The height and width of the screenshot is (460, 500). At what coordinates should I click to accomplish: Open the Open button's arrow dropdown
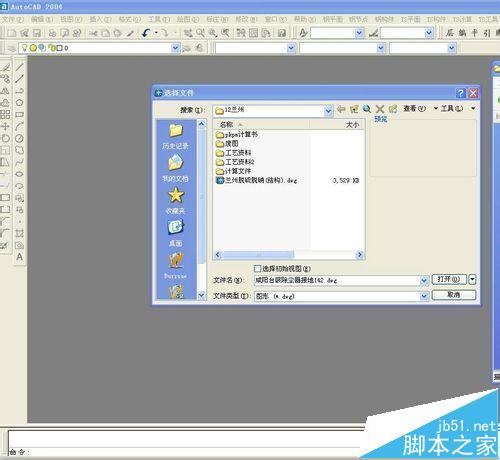(x=472, y=279)
